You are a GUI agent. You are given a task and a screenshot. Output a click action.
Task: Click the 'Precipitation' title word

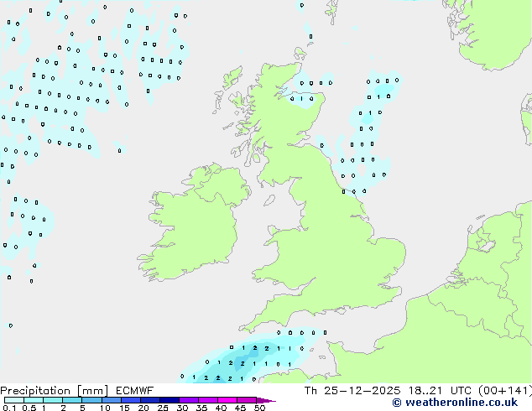[35, 391]
